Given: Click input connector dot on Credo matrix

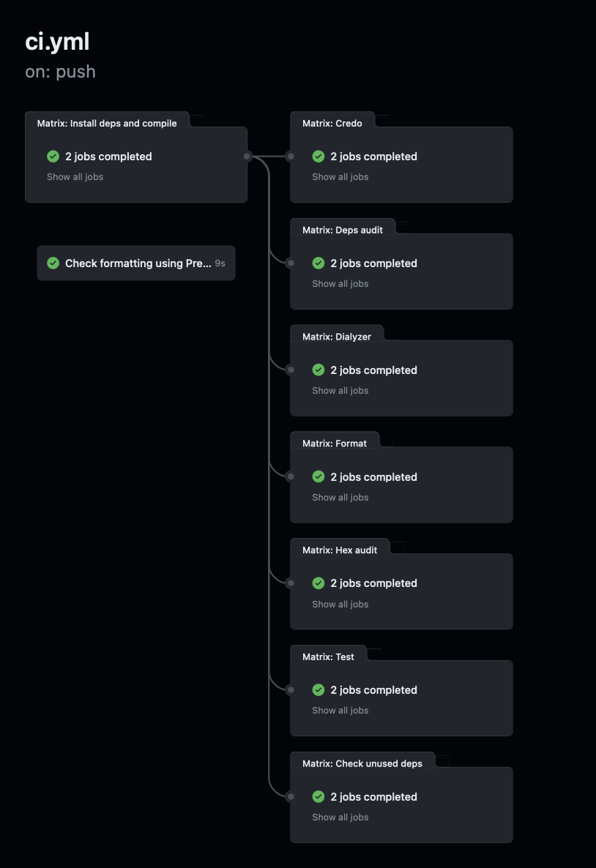Looking at the screenshot, I should 290,156.
